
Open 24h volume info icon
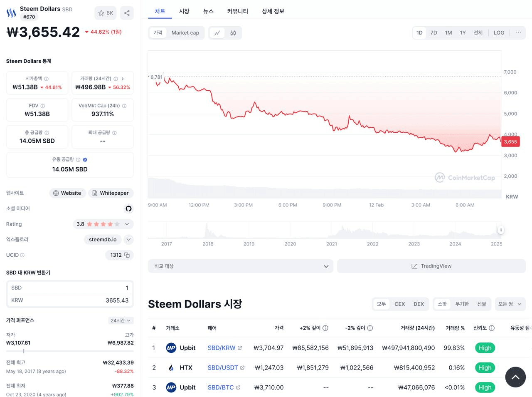tap(116, 79)
